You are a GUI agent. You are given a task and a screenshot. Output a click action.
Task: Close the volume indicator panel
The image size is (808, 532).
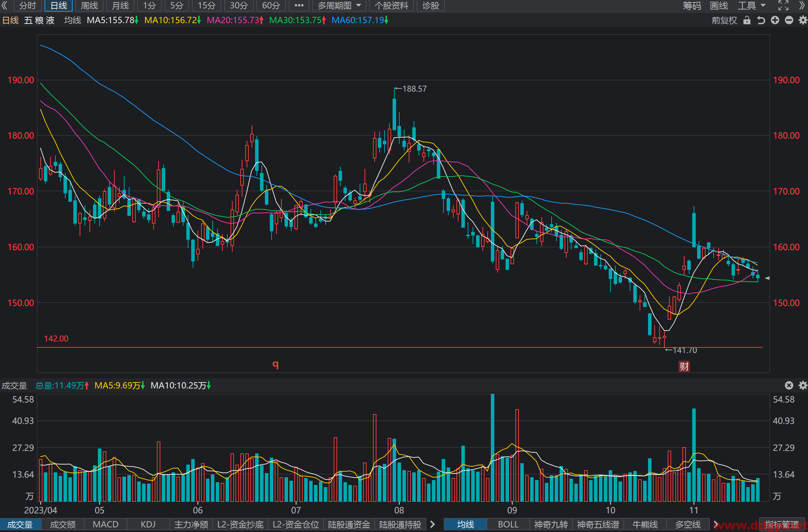pos(789,385)
